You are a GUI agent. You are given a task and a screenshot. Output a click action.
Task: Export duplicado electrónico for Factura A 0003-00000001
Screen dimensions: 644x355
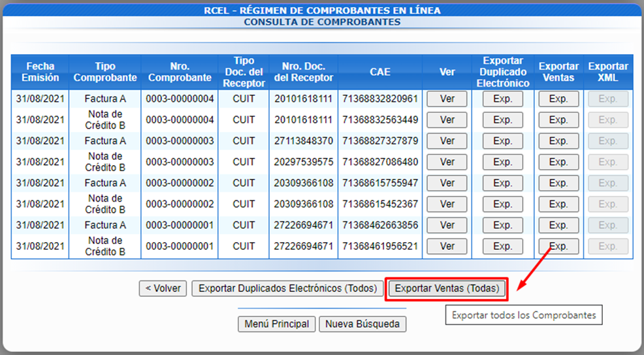[x=502, y=225]
